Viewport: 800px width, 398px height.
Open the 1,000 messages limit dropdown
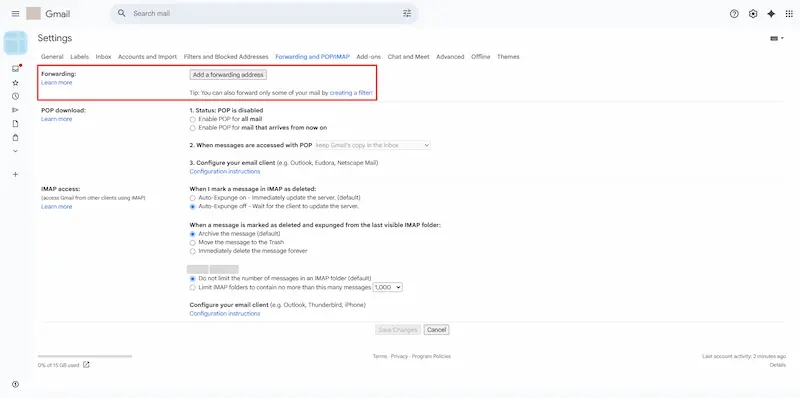388,287
